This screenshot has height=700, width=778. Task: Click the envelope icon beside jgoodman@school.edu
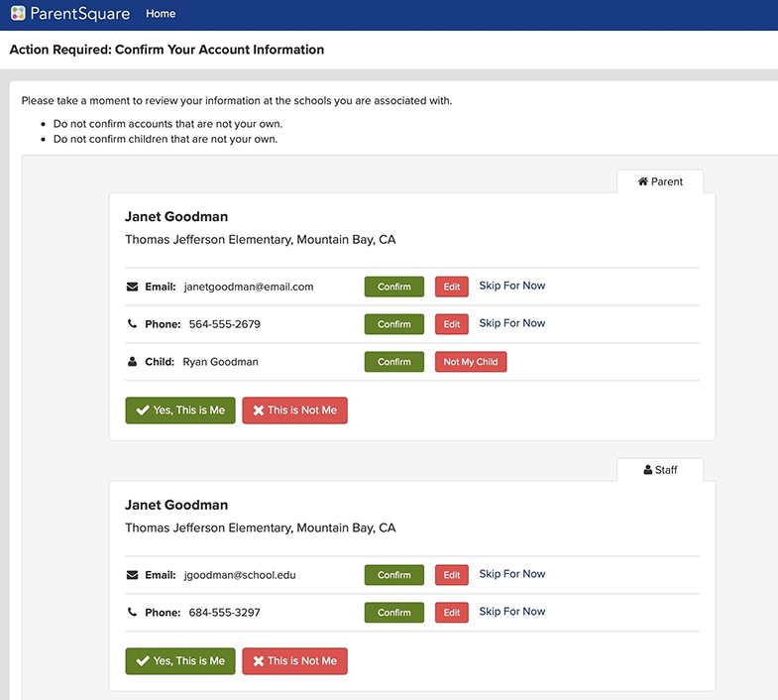click(x=133, y=575)
